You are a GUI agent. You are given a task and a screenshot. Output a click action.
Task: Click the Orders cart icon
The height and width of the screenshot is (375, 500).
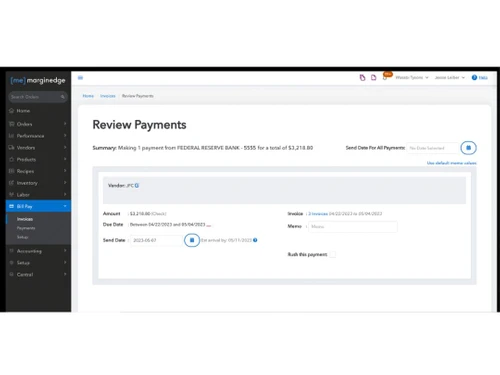click(x=11, y=124)
